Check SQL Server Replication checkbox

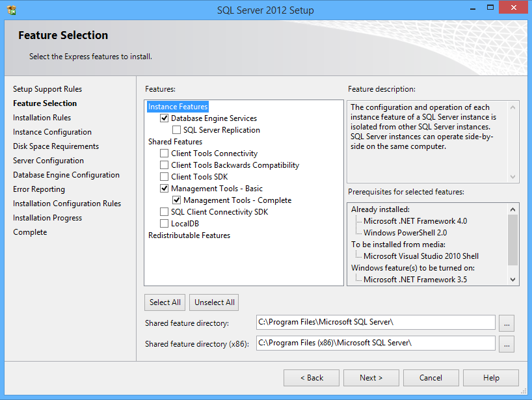(176, 130)
